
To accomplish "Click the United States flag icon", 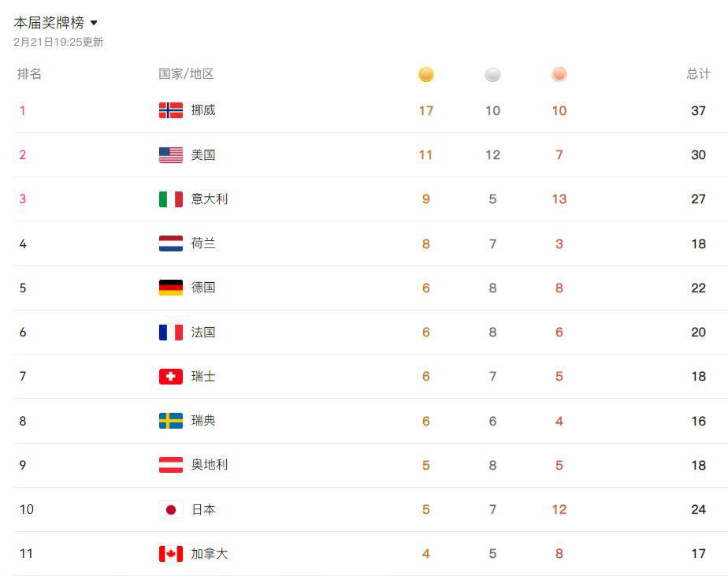I will (x=171, y=155).
